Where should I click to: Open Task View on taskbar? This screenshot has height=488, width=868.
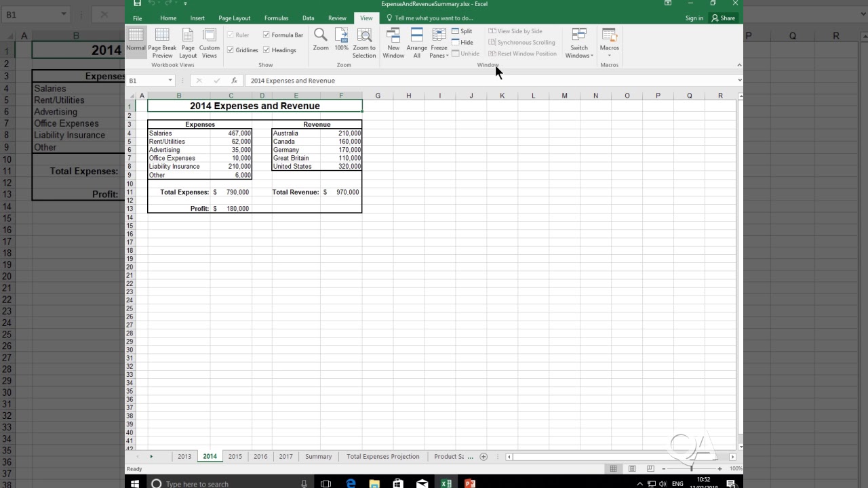click(x=325, y=483)
